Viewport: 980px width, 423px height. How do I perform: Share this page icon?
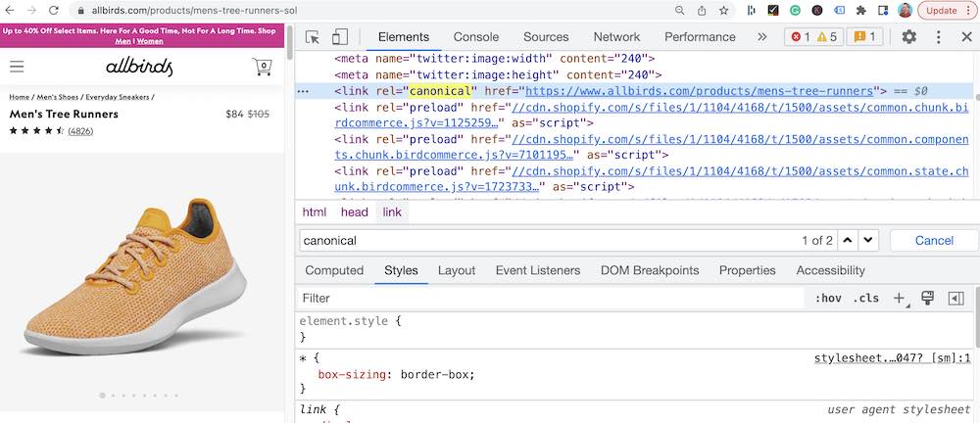pos(702,11)
